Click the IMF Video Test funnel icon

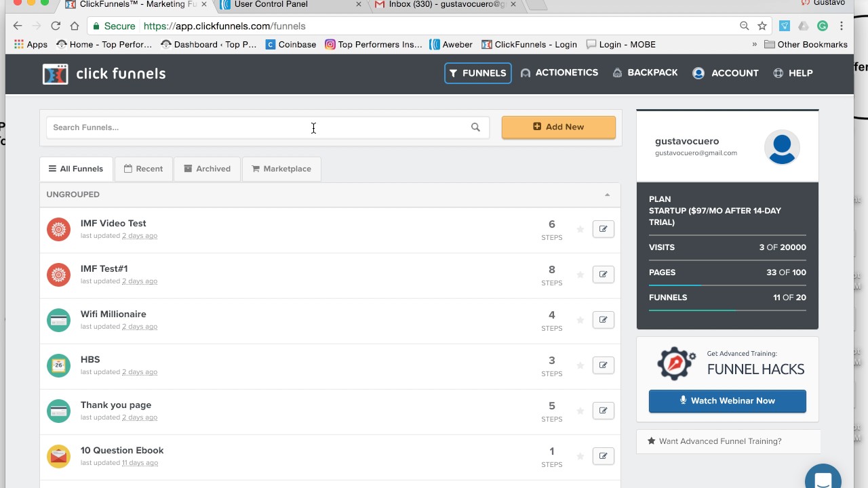pos(59,229)
